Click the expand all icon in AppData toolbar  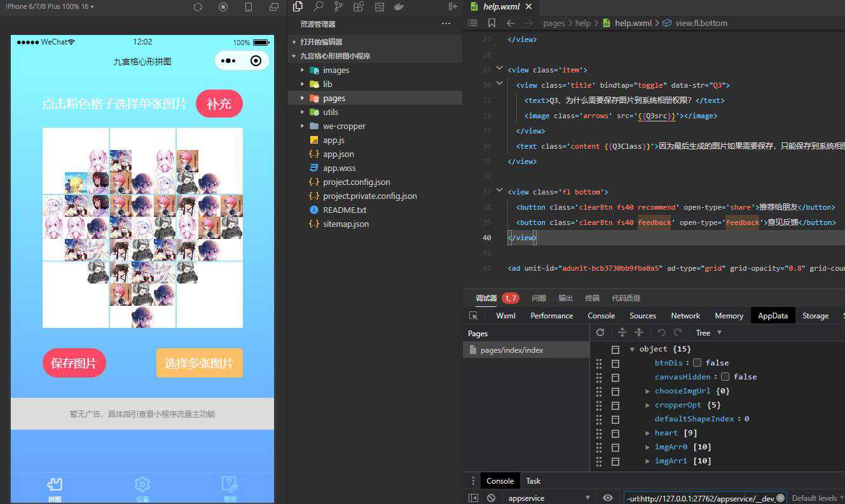tap(622, 332)
